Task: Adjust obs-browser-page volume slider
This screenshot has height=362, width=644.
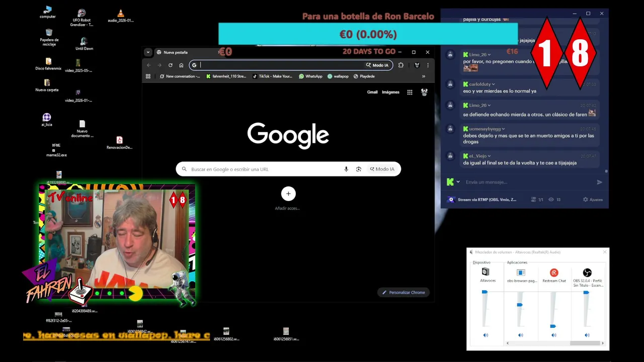Action: coord(520,305)
